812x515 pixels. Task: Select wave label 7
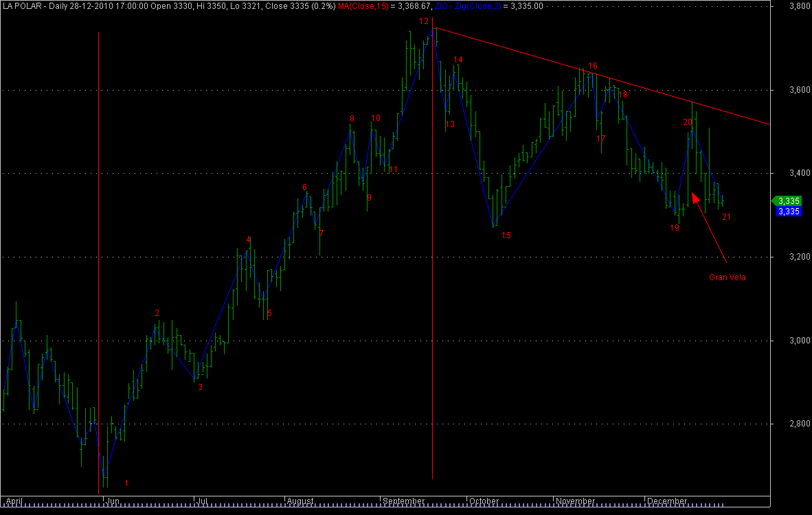pos(322,233)
